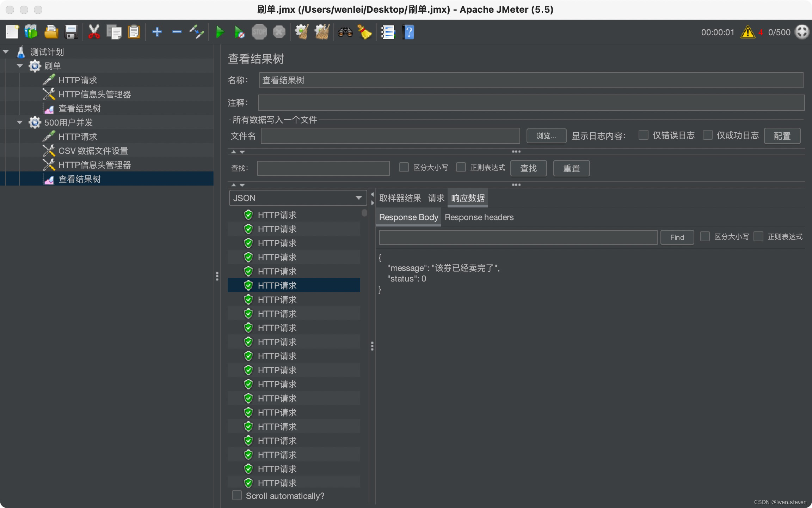Image resolution: width=812 pixels, height=508 pixels.
Task: Click the 名称 input field
Action: pos(531,80)
